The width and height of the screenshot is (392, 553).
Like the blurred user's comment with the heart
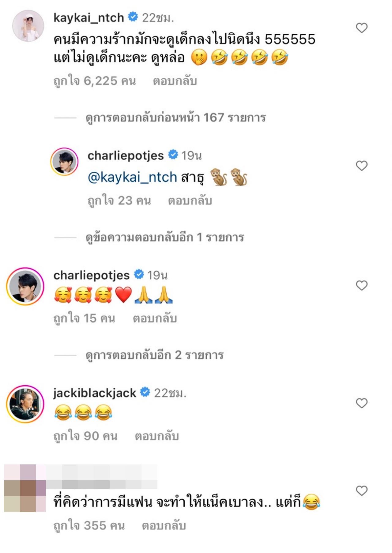point(362,491)
